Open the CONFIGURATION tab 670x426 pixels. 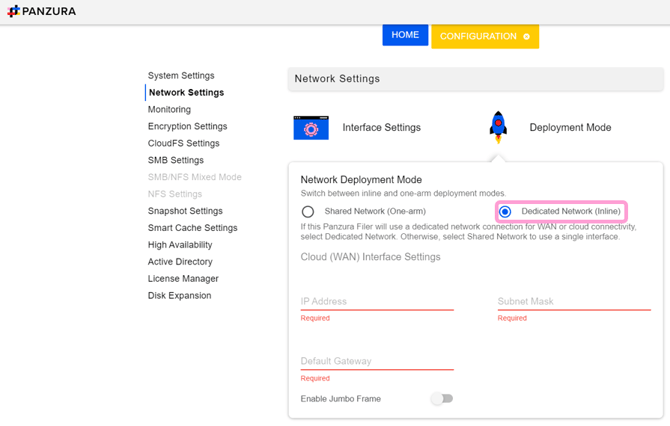485,36
